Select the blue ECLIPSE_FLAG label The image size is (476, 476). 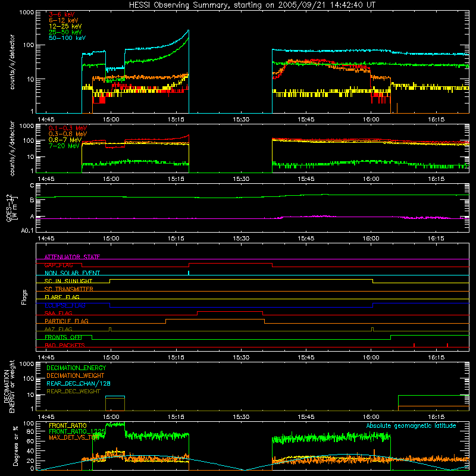pos(65,305)
